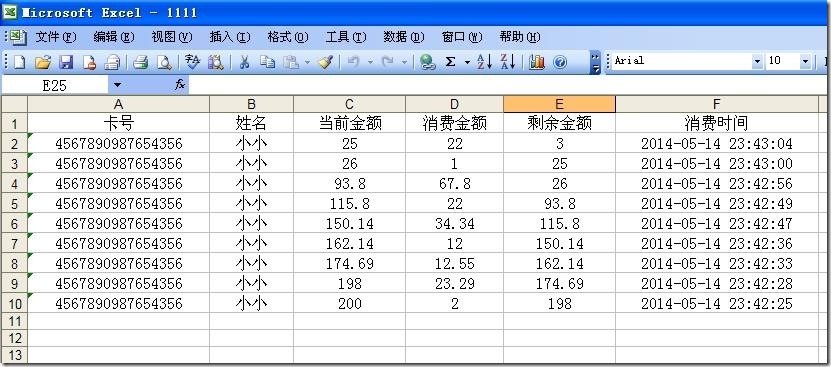Click the Format Painter brush icon

pos(325,63)
